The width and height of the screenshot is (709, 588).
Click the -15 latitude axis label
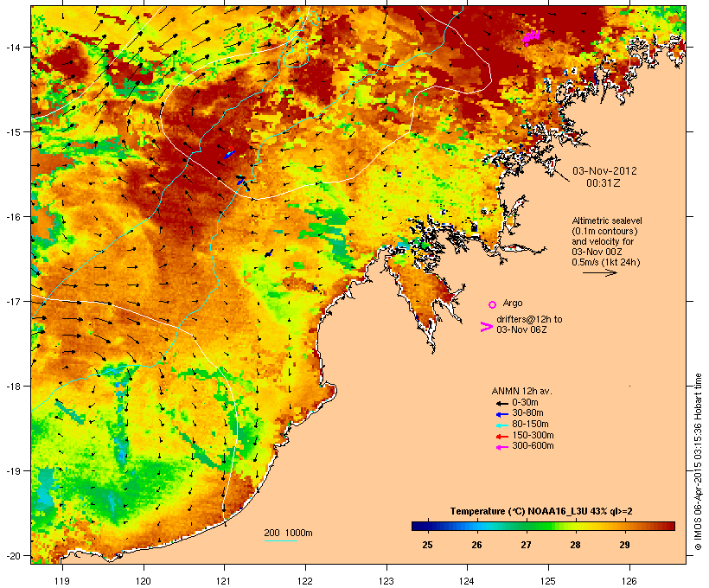pyautogui.click(x=12, y=132)
